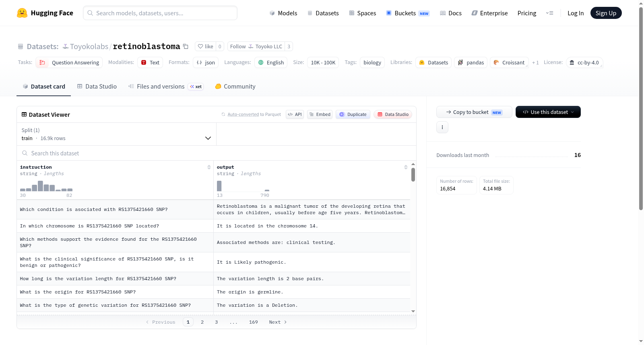
Task: Click the json format tag
Action: click(206, 62)
